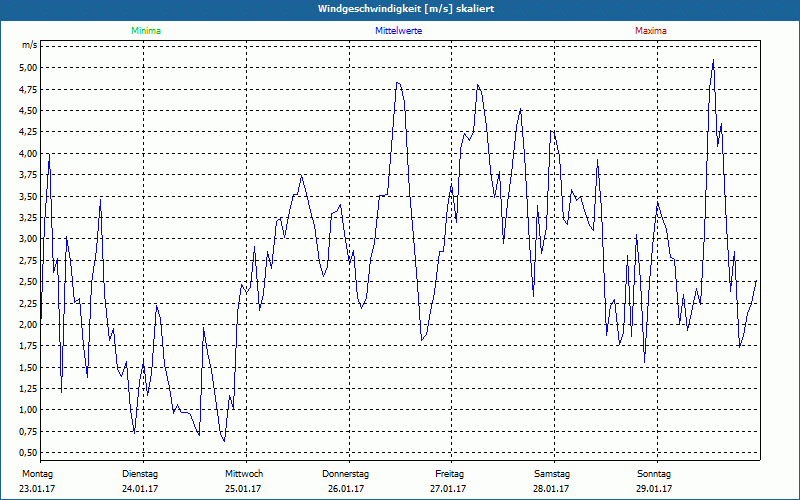Viewport: 800px width, 500px height.
Task: Click the date 29.01.17
Action: [654, 489]
